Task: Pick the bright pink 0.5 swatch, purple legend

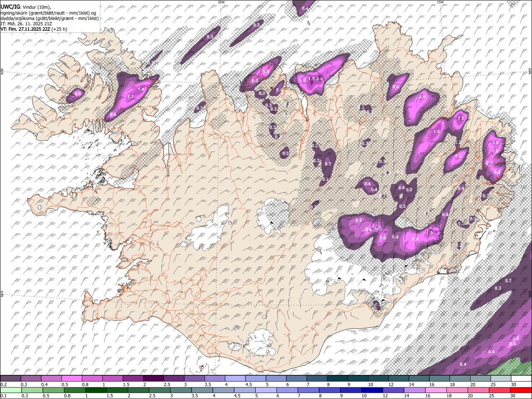Action: click(x=72, y=379)
